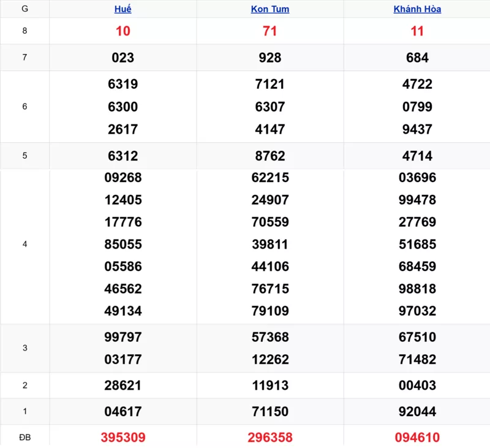
Task: Click Huế special prize number 395309
Action: (123, 438)
